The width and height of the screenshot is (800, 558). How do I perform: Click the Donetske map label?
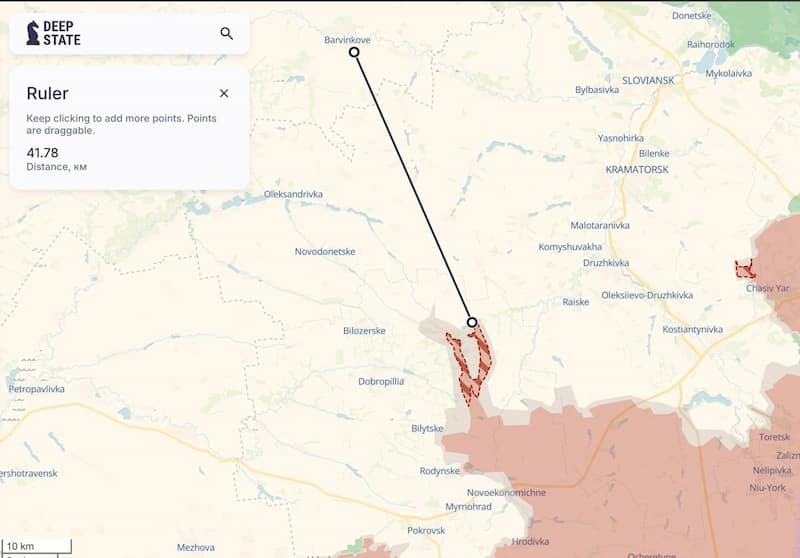tap(691, 16)
